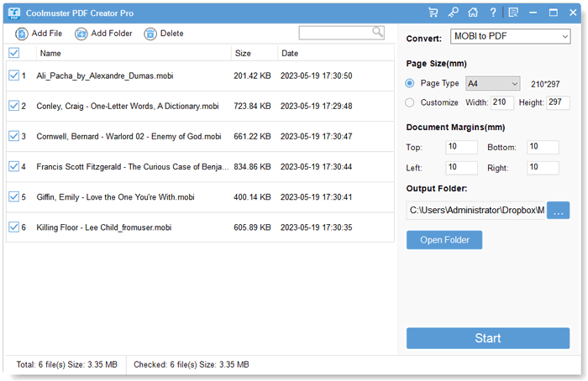This screenshot has height=381, width=588.
Task: Uncheck file 2 Conley Craig checkbox
Action: pyautogui.click(x=14, y=106)
